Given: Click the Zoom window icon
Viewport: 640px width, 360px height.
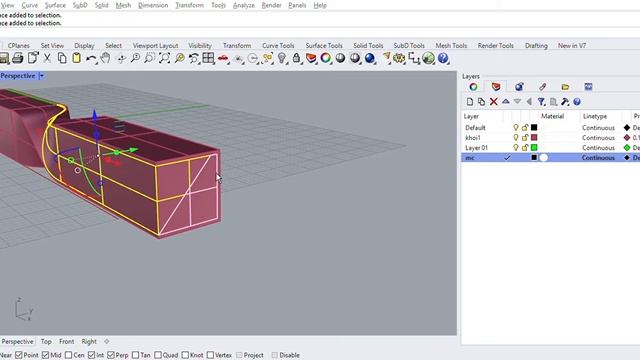Looking at the screenshot, I should [150, 58].
